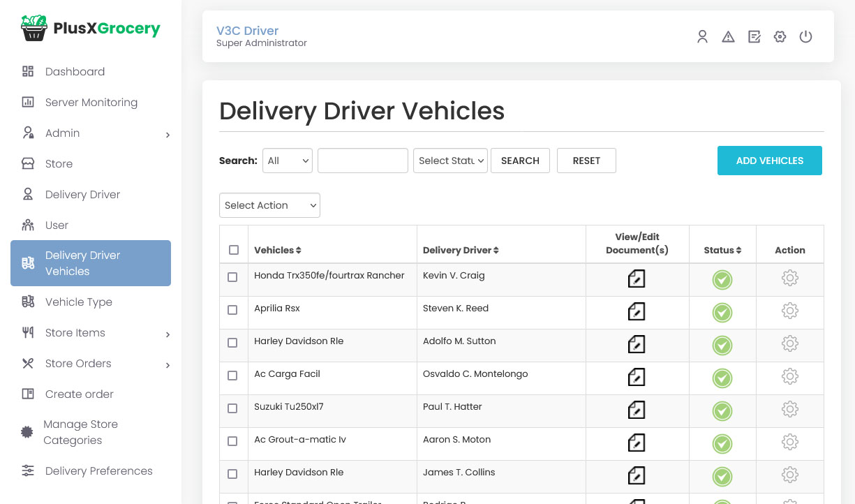The width and height of the screenshot is (855, 504).
Task: Click action gear for Adolfo M. Sutton row
Action: point(790,343)
